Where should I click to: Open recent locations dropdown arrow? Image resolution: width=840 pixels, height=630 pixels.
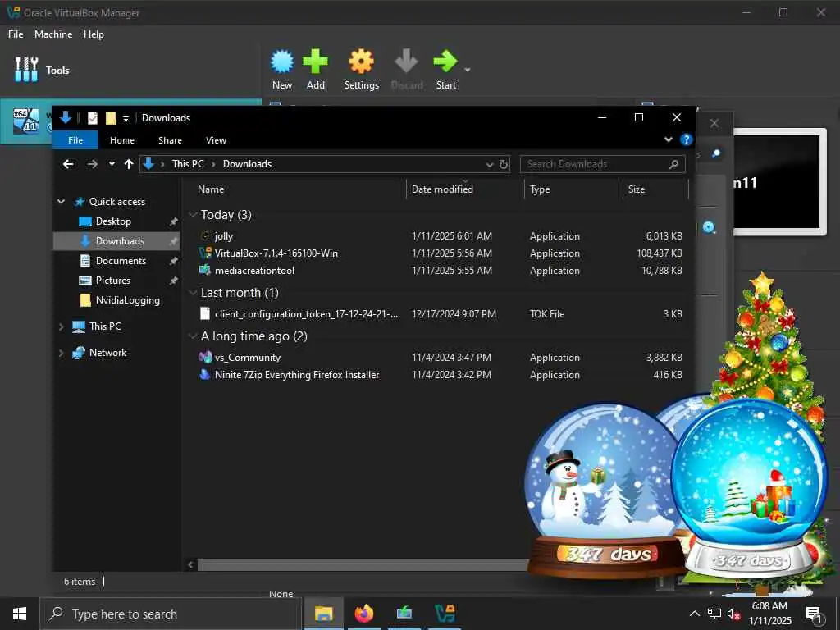click(112, 164)
